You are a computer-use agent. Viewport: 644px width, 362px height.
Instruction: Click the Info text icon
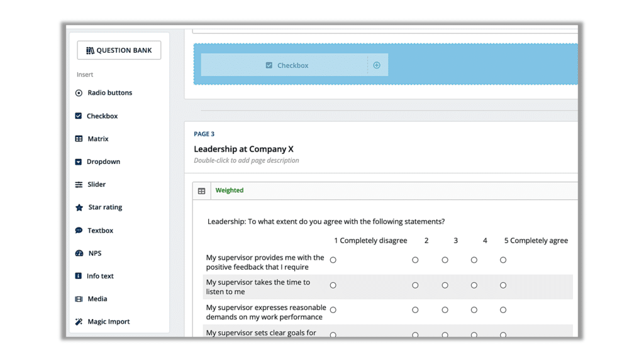point(79,276)
